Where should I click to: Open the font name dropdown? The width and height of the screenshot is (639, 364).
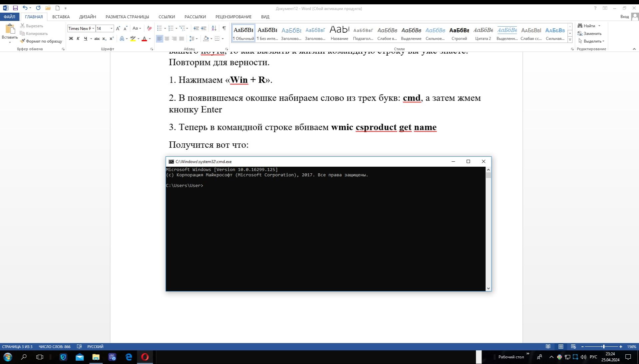[x=93, y=29]
